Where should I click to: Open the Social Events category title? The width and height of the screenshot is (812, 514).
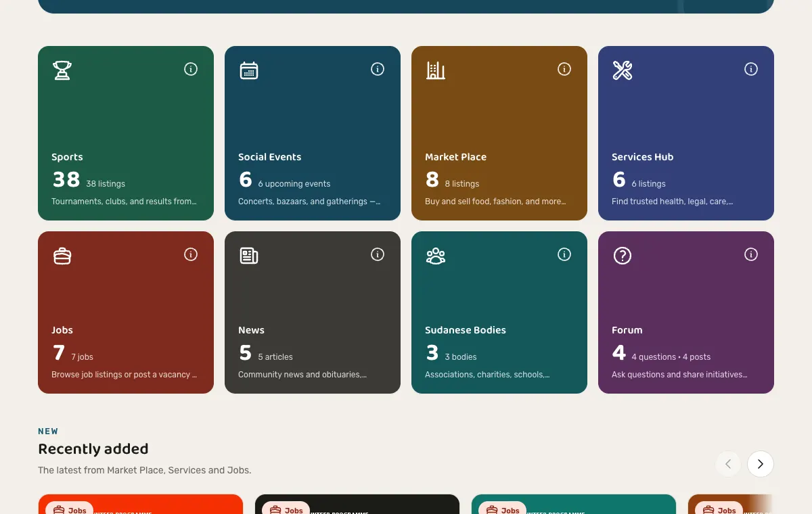pos(270,157)
